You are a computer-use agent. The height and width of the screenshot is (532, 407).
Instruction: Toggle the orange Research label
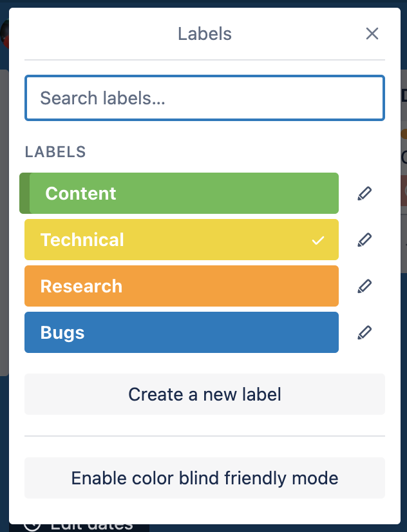tap(182, 286)
